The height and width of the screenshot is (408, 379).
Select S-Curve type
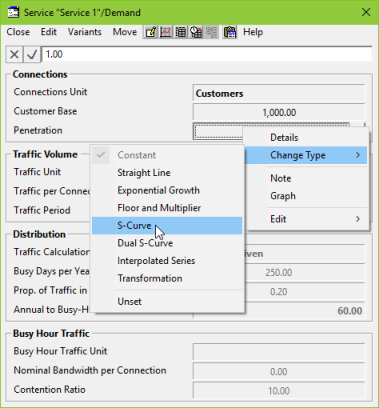167,226
